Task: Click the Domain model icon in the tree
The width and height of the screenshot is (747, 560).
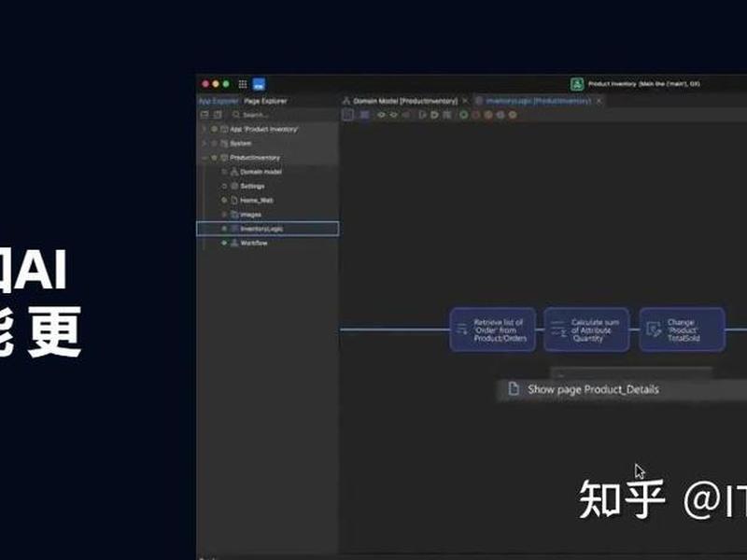Action: (234, 172)
